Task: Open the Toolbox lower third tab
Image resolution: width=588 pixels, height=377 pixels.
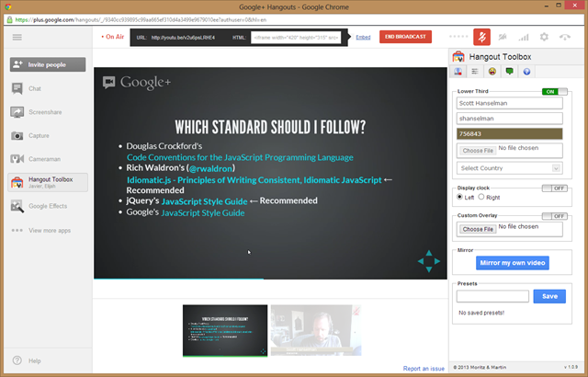Action: (458, 72)
